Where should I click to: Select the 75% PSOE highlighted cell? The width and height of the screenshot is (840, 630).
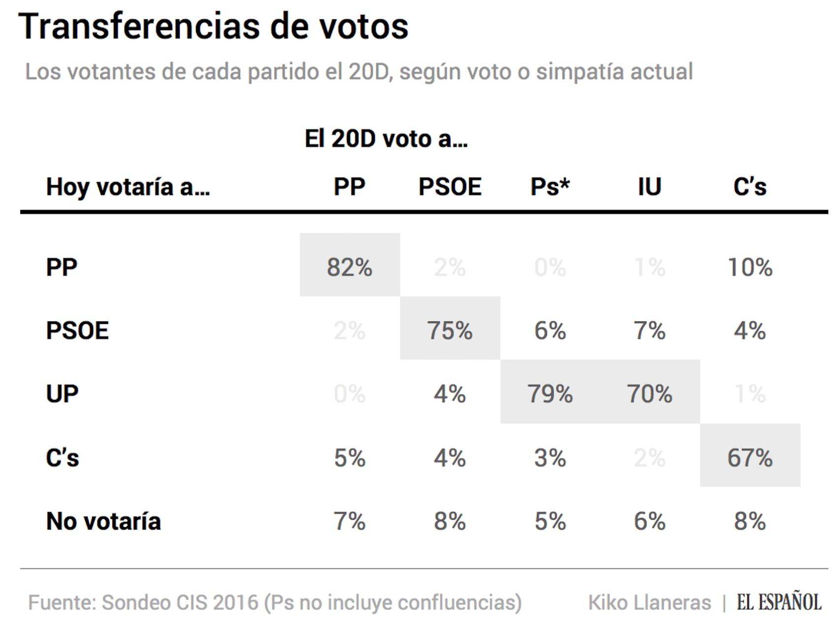(x=450, y=328)
